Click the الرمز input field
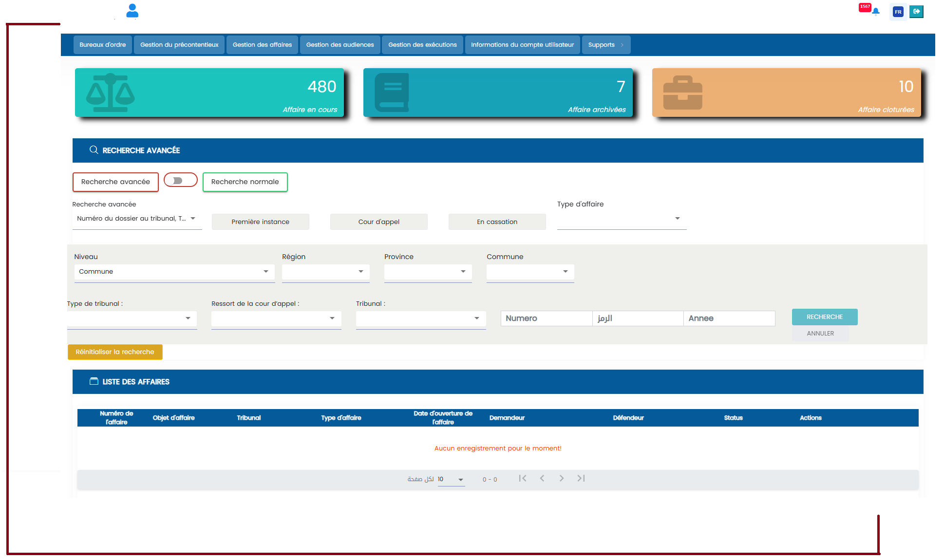The height and width of the screenshot is (560, 944). 638,318
